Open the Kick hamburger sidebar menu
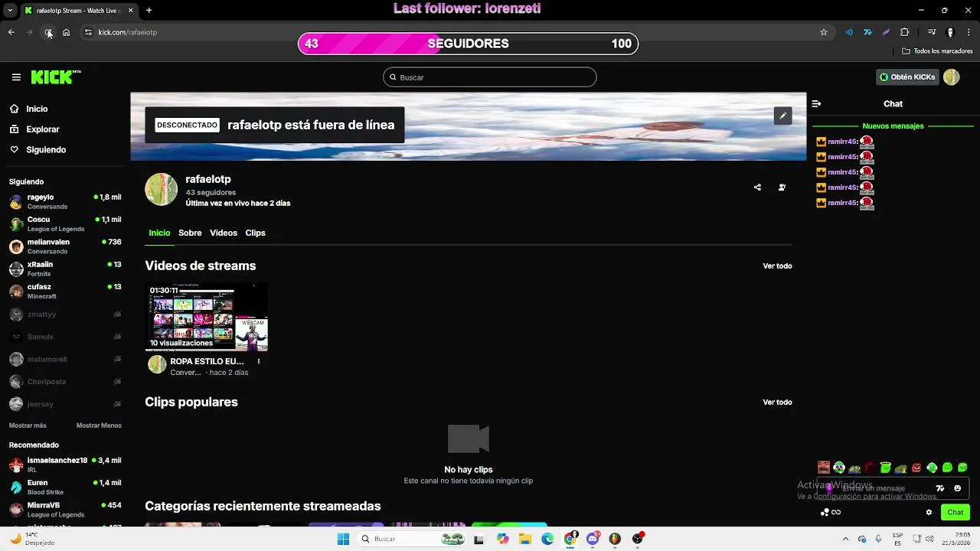 (16, 77)
